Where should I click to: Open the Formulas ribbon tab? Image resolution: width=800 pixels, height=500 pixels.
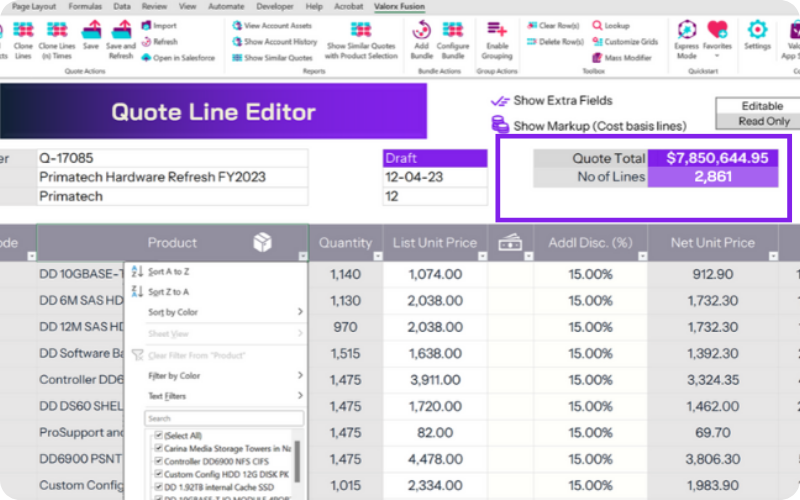[x=85, y=7]
